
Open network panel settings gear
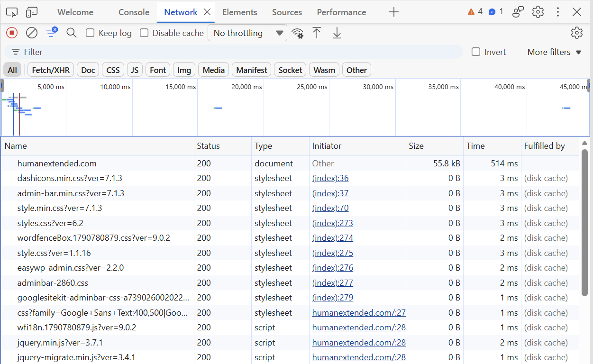577,33
